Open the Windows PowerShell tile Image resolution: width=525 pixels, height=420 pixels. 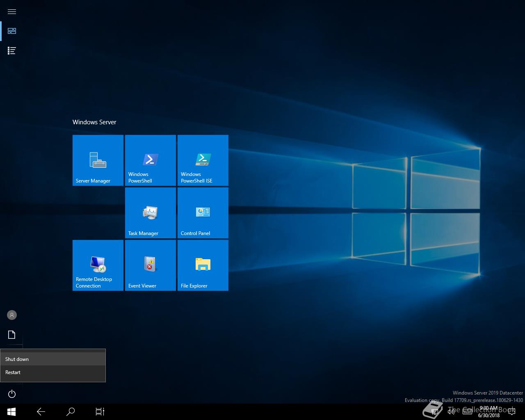151,160
